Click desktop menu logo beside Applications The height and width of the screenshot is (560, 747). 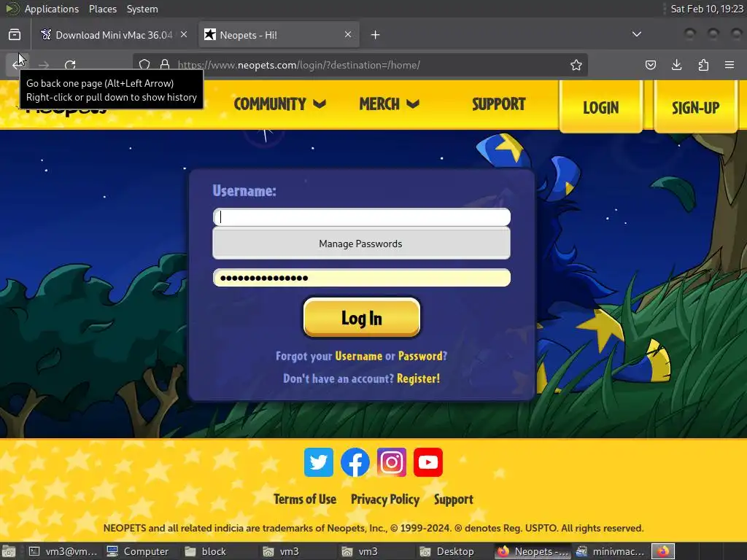pos(12,9)
